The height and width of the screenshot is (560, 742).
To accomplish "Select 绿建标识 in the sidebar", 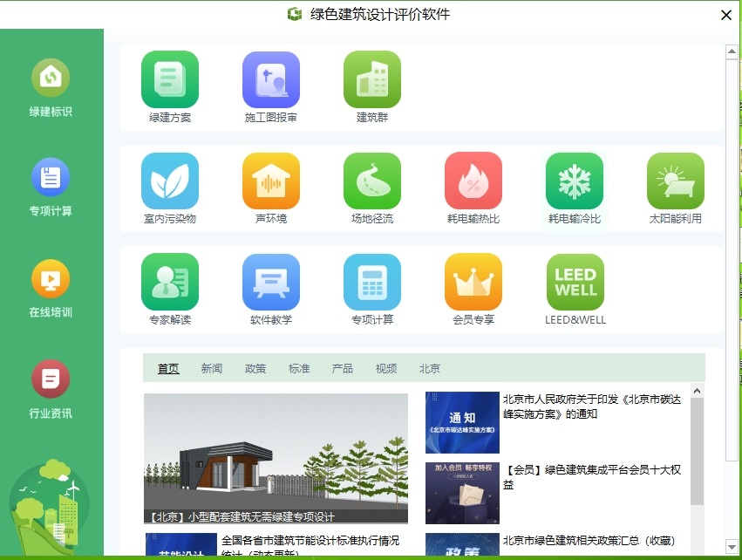I will [x=51, y=88].
